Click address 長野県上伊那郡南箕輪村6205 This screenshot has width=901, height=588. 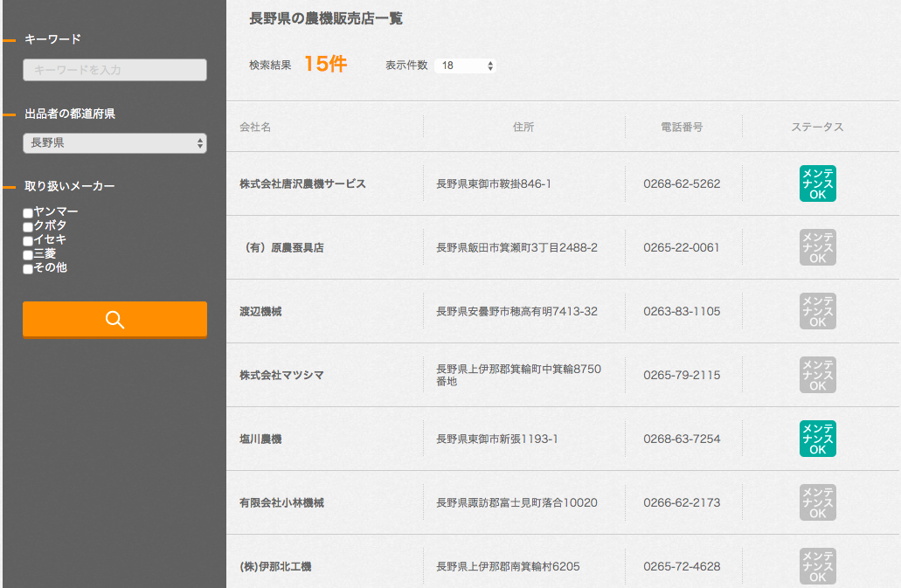(x=508, y=566)
